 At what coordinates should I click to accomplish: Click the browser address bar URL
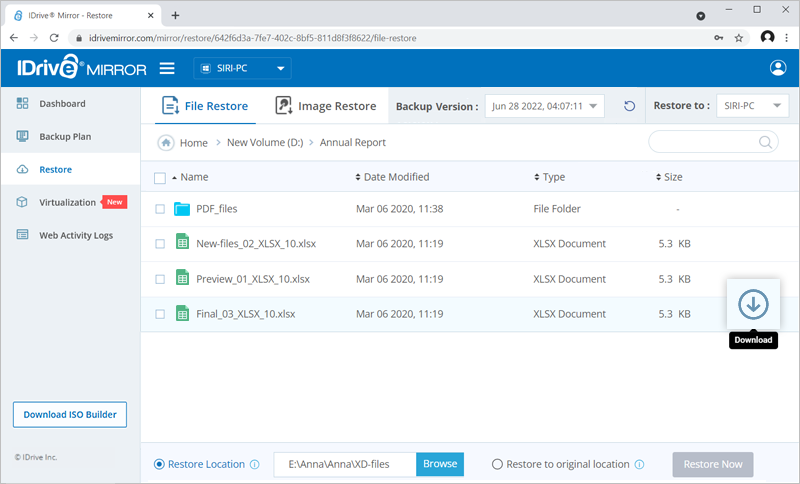pyautogui.click(x=253, y=38)
